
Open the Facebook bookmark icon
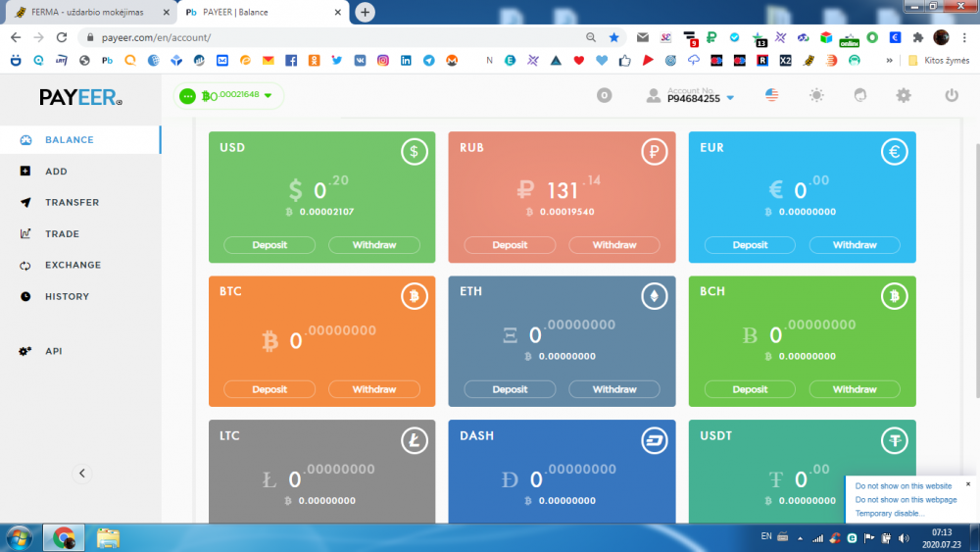[291, 61]
